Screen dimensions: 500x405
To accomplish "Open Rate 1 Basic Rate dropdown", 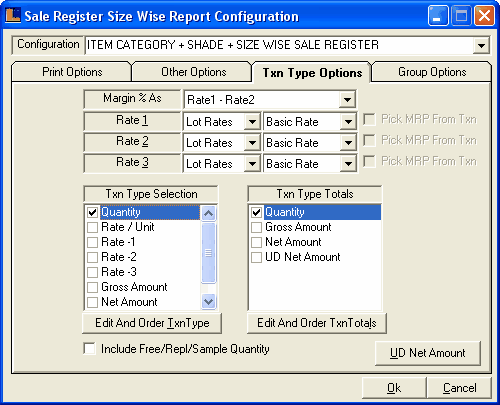I will pos(348,122).
